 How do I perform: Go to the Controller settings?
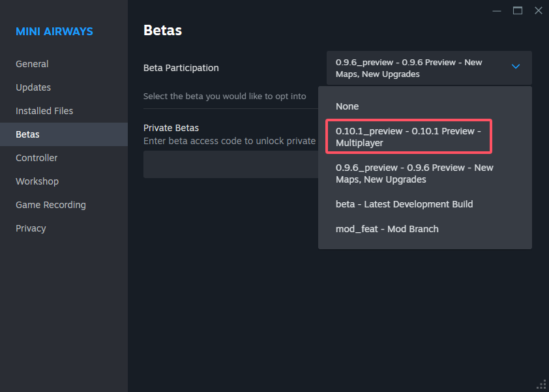37,158
